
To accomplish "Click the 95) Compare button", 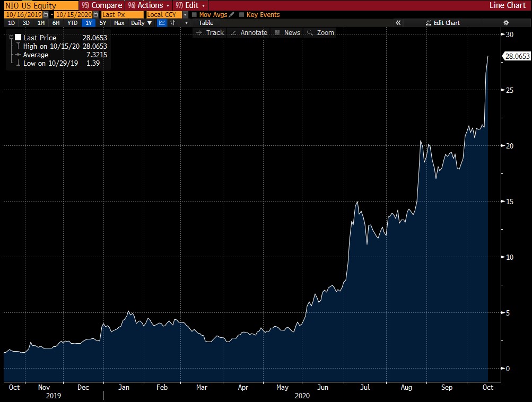I will point(102,5).
